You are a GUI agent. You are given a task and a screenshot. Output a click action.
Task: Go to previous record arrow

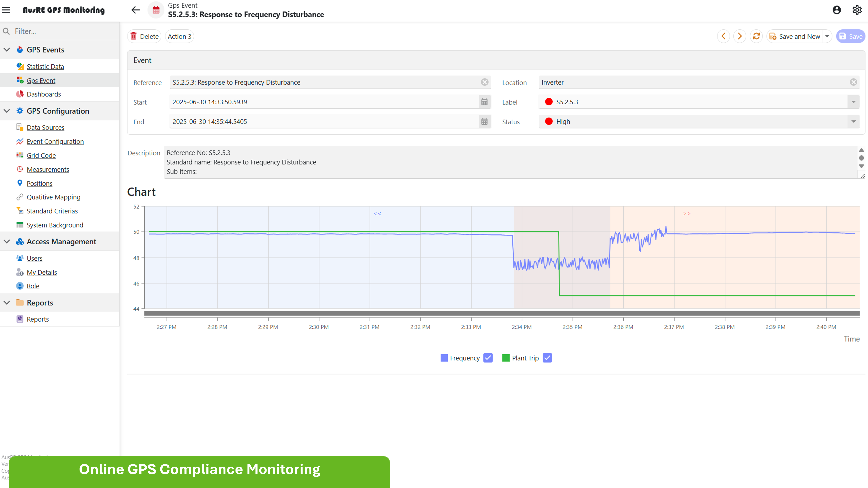coord(723,36)
